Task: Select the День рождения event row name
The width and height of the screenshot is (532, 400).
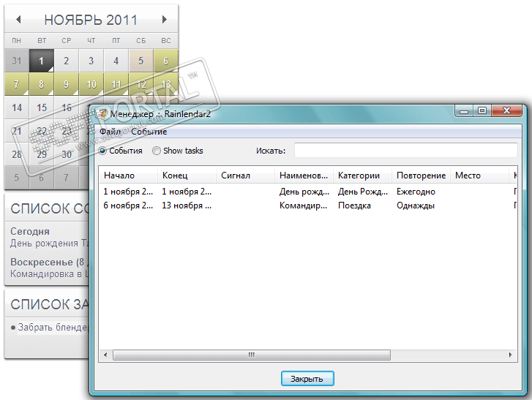Action: point(304,192)
